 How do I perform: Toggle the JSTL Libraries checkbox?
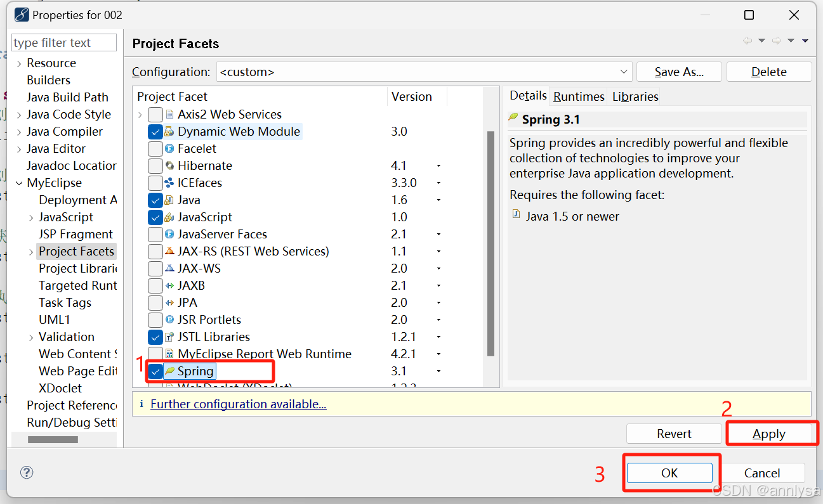tap(155, 337)
